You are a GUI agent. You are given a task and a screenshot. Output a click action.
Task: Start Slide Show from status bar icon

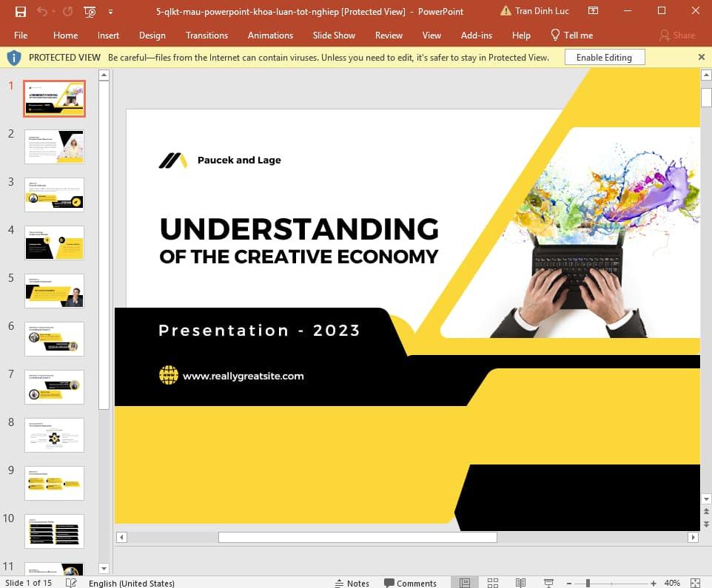click(548, 583)
